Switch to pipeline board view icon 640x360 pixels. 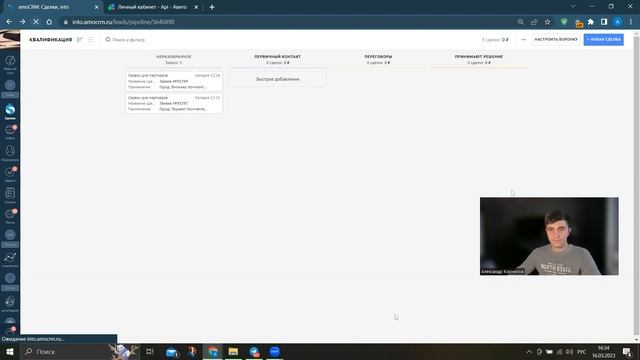click(80, 40)
